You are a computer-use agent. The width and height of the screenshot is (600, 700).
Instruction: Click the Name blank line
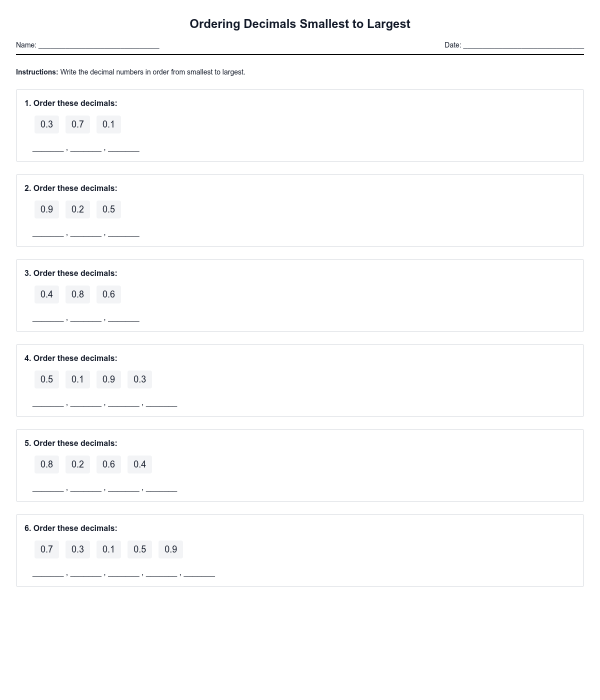98,45
